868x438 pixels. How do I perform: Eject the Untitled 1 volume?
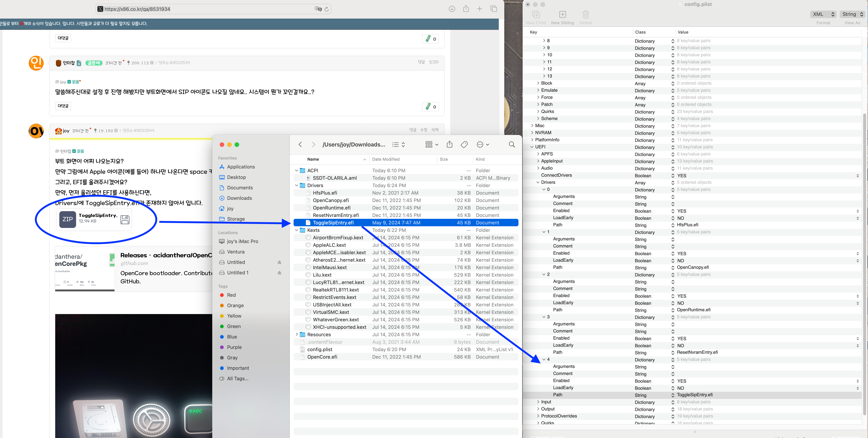[279, 273]
